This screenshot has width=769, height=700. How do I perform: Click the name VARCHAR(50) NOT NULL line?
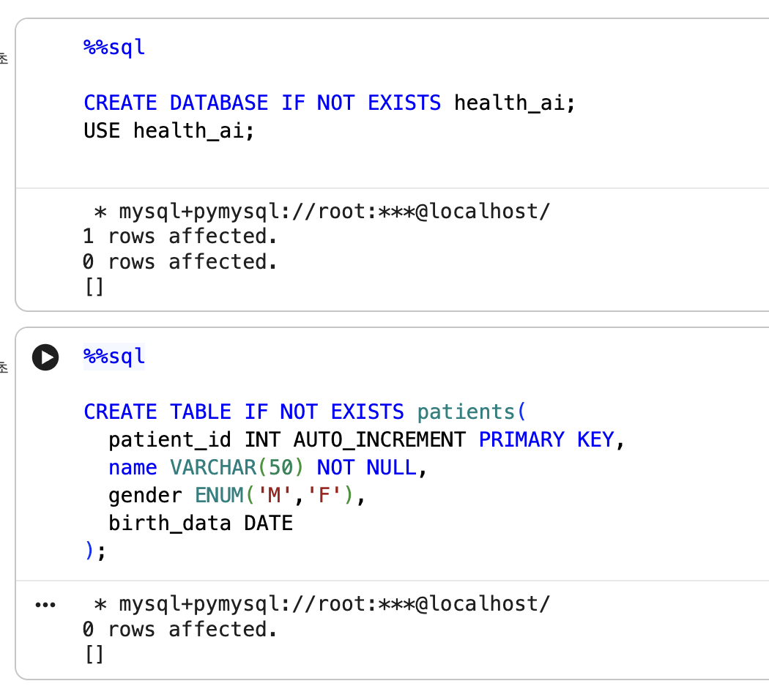click(268, 468)
